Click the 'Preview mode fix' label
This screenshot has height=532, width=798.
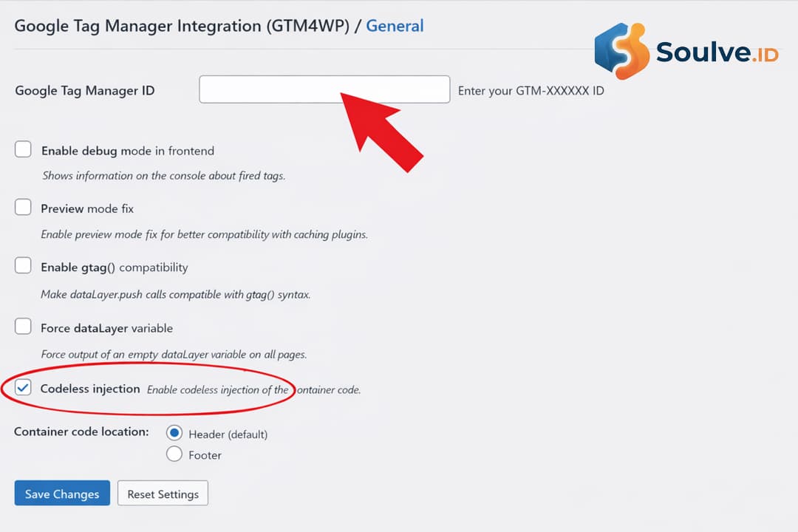pos(87,208)
